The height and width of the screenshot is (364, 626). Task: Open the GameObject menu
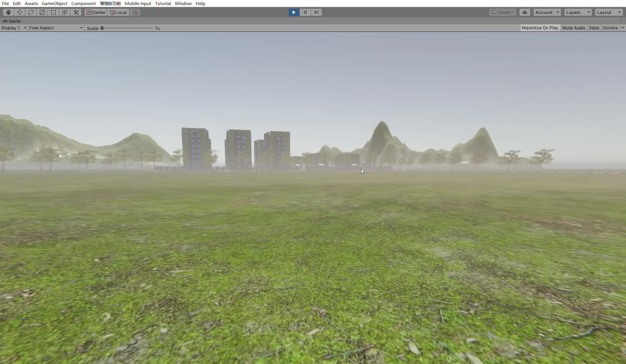(54, 3)
